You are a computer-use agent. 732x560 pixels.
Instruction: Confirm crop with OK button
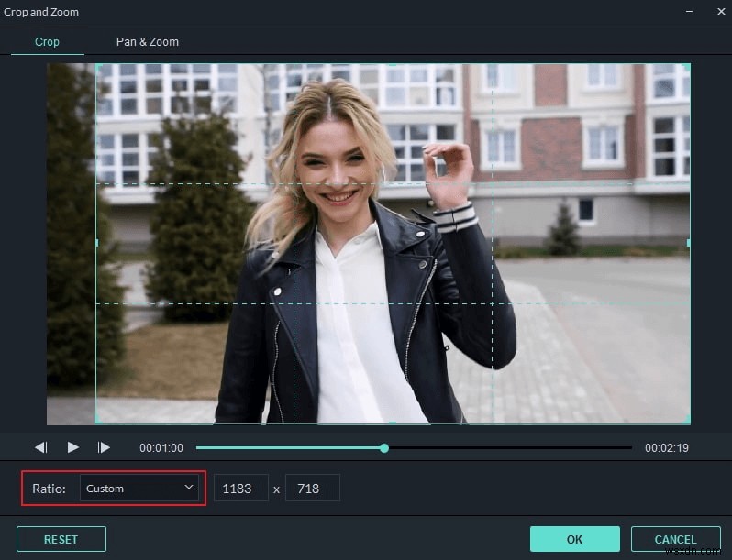coord(574,539)
